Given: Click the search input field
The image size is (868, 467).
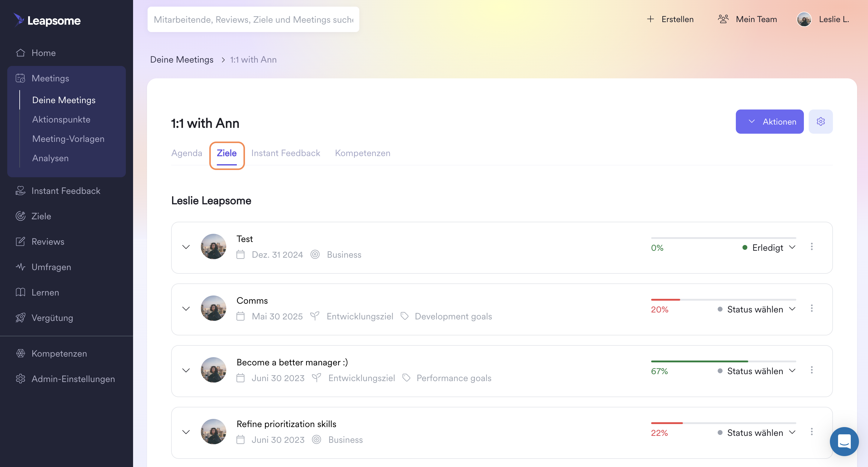Looking at the screenshot, I should pos(253,20).
